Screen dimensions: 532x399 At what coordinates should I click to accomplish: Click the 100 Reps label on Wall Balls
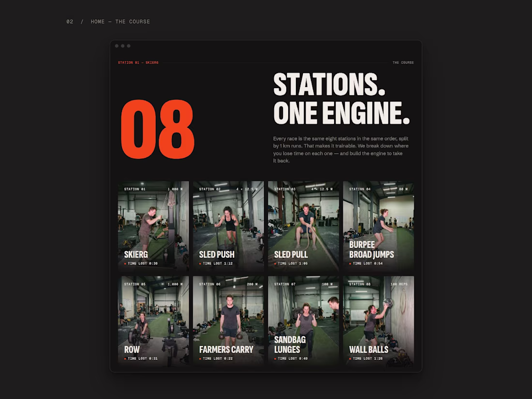tap(399, 284)
